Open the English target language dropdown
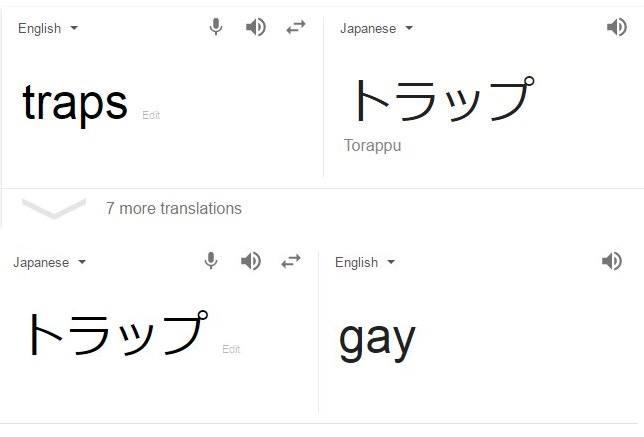The height and width of the screenshot is (437, 644). click(364, 262)
